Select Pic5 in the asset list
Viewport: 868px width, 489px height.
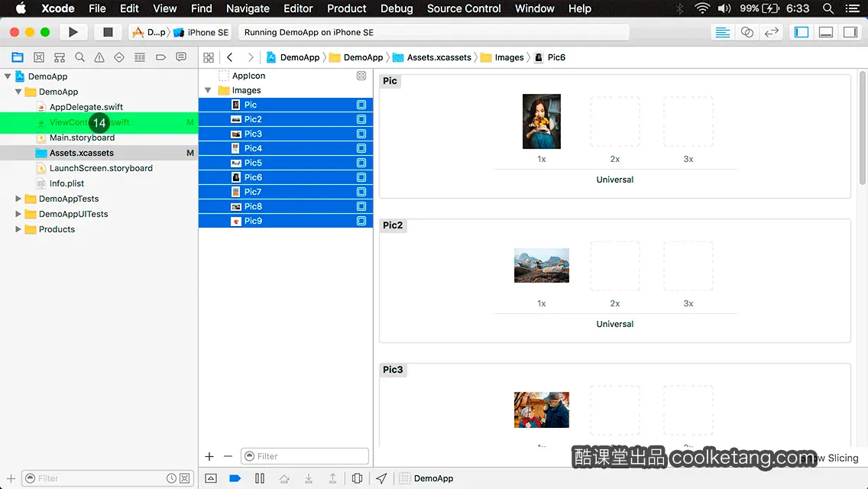pyautogui.click(x=286, y=163)
